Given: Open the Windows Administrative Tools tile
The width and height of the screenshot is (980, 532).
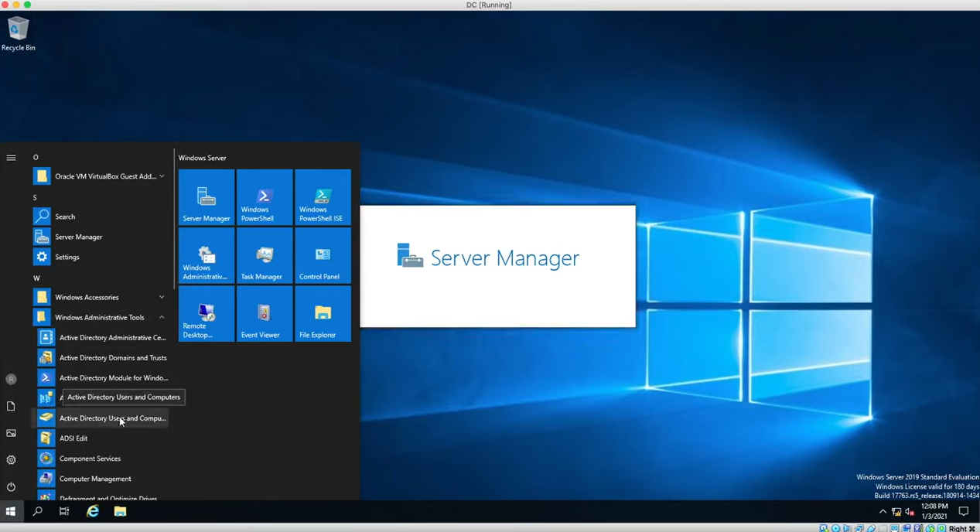Looking at the screenshot, I should (207, 255).
